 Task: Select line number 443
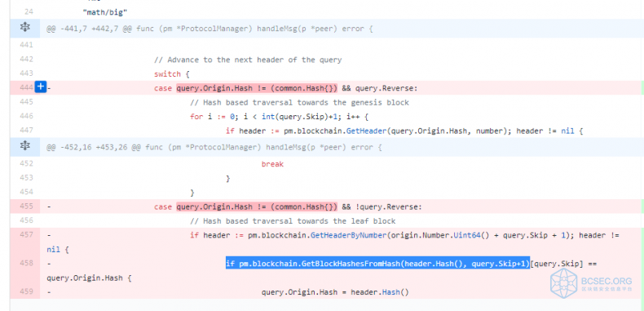26,73
